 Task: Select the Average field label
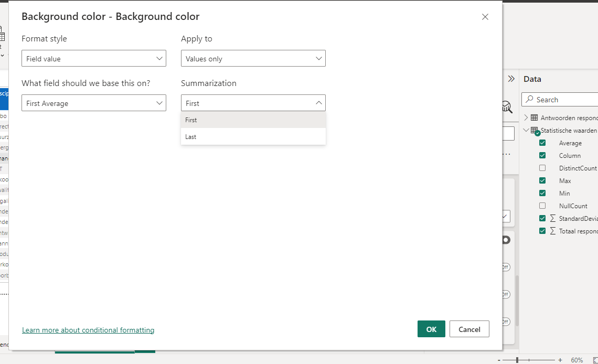[570, 143]
